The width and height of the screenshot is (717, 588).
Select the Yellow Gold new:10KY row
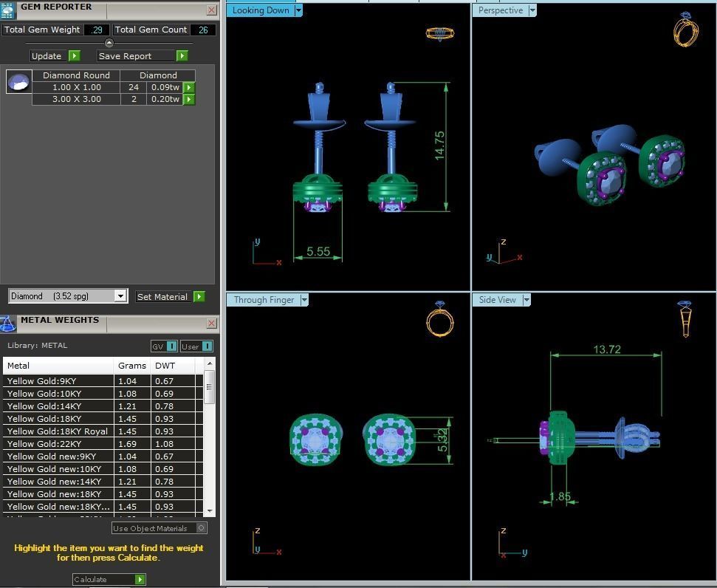click(103, 469)
